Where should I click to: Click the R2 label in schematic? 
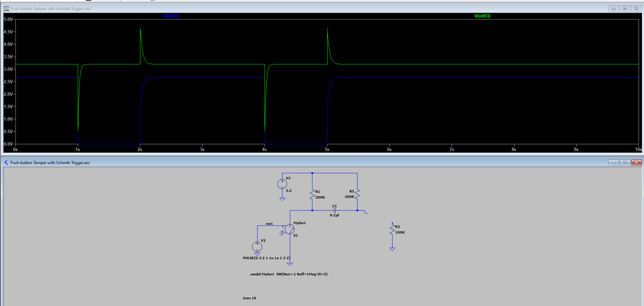(x=351, y=191)
